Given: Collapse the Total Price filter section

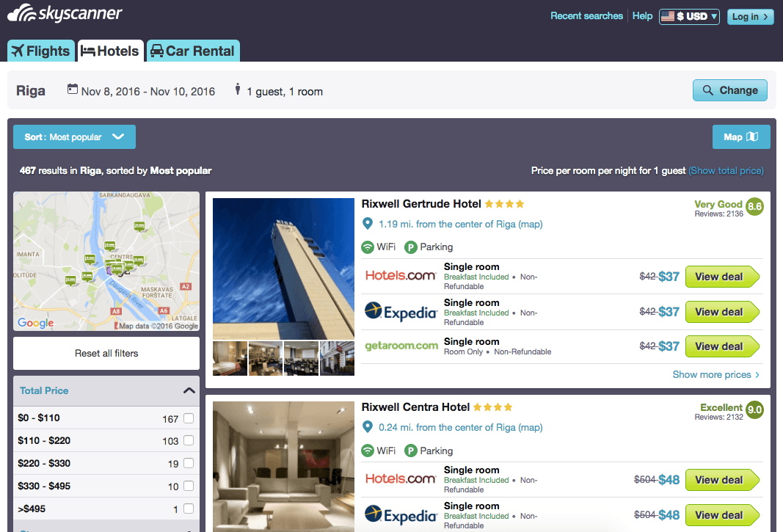Looking at the screenshot, I should (189, 390).
